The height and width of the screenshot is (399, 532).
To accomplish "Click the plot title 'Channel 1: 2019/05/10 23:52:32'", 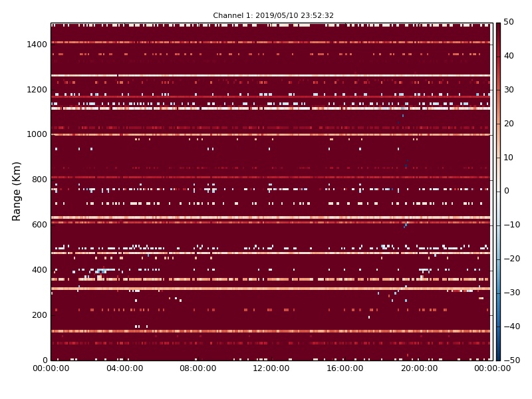I will (273, 15).
